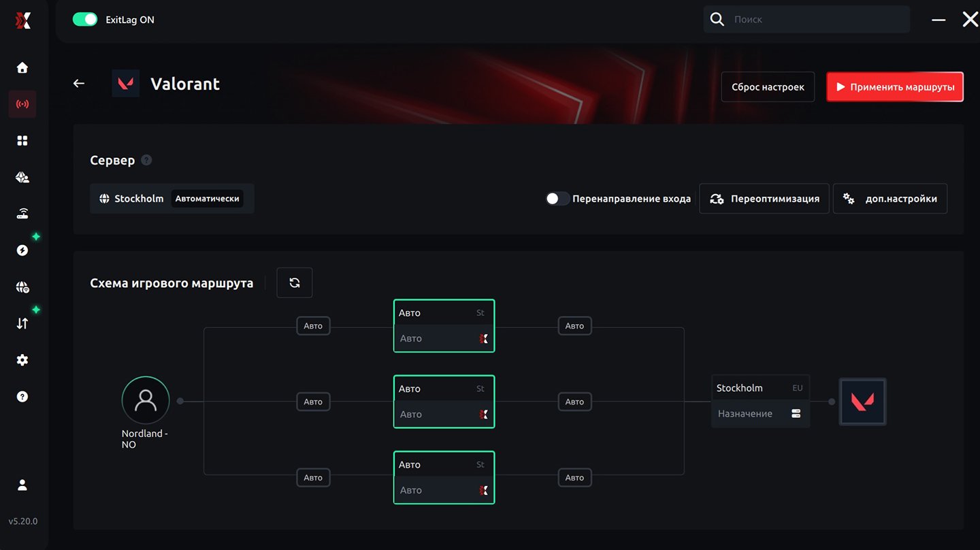Click the back arrow next to Valorant
This screenshot has height=550, width=980.
[79, 83]
